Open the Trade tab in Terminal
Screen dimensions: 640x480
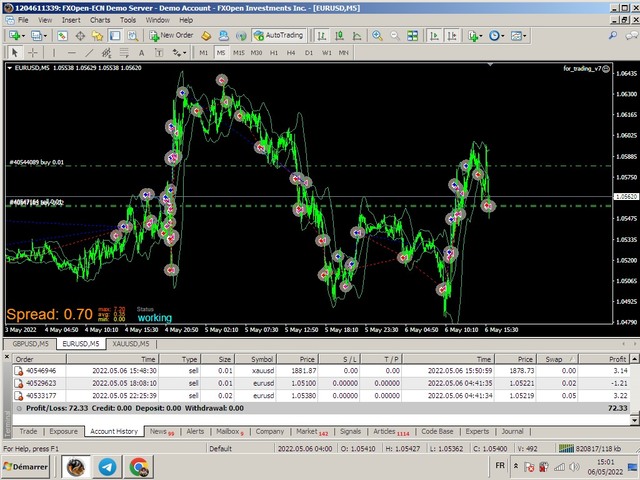[28, 431]
